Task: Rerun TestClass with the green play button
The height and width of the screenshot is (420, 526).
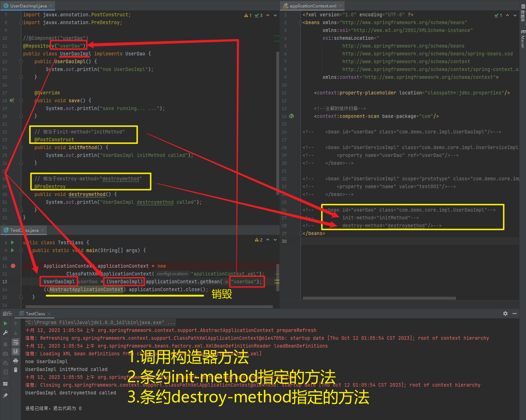Action: (x=5, y=323)
